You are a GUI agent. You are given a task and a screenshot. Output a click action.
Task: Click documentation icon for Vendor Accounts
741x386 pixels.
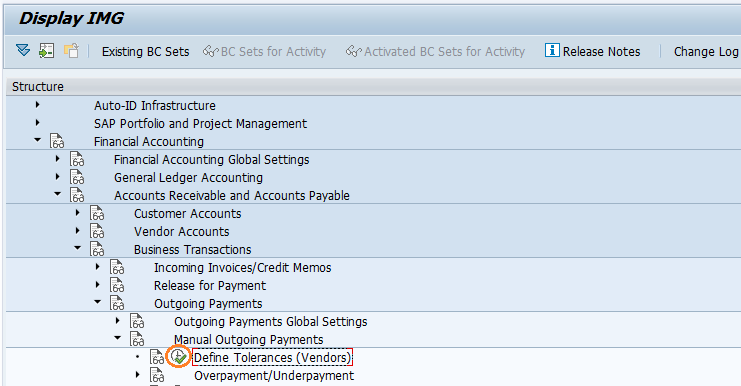pos(97,231)
